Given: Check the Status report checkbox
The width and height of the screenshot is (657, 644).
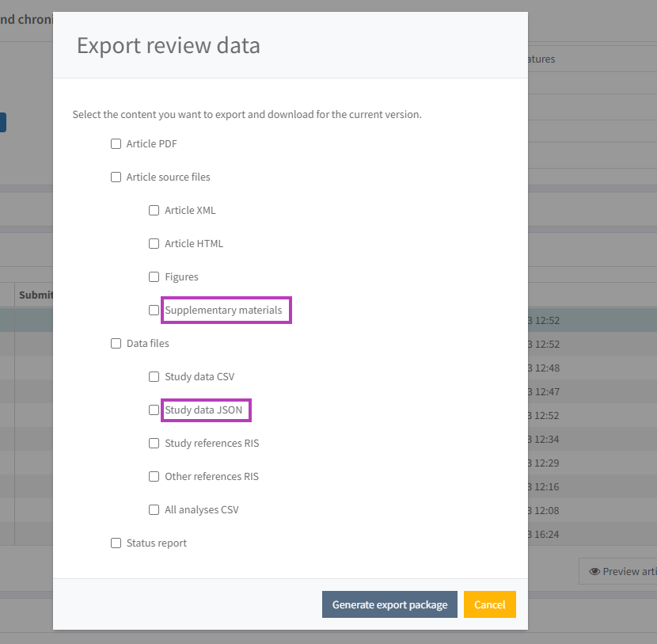Looking at the screenshot, I should click(116, 543).
